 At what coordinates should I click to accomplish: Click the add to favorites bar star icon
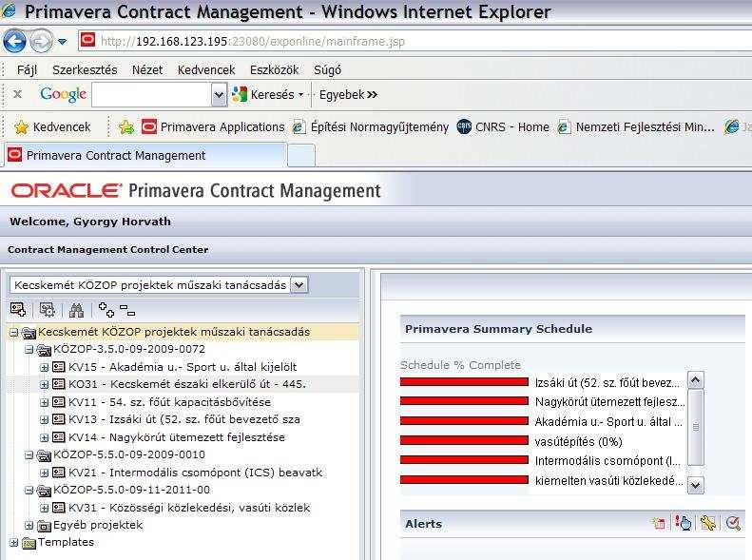point(126,127)
